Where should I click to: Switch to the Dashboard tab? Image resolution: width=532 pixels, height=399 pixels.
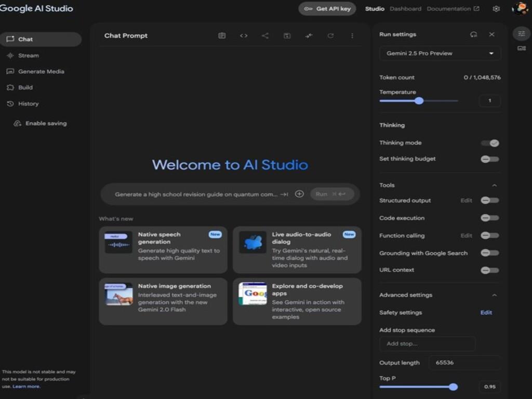405,9
